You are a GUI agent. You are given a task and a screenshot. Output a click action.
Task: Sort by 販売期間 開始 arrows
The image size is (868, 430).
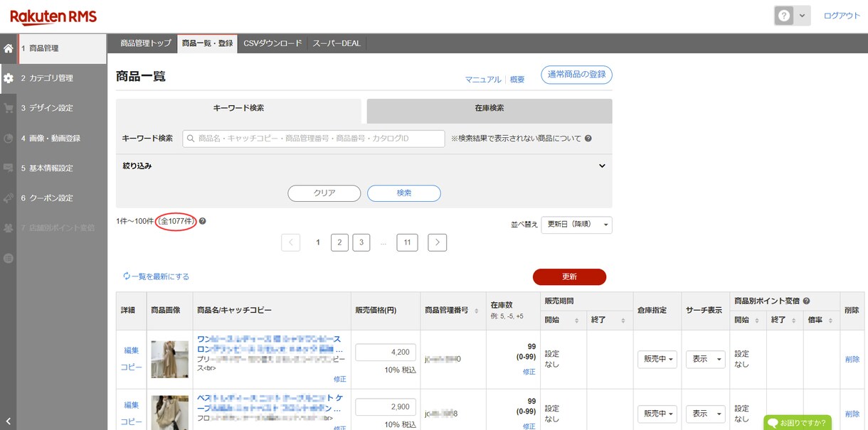pyautogui.click(x=576, y=321)
